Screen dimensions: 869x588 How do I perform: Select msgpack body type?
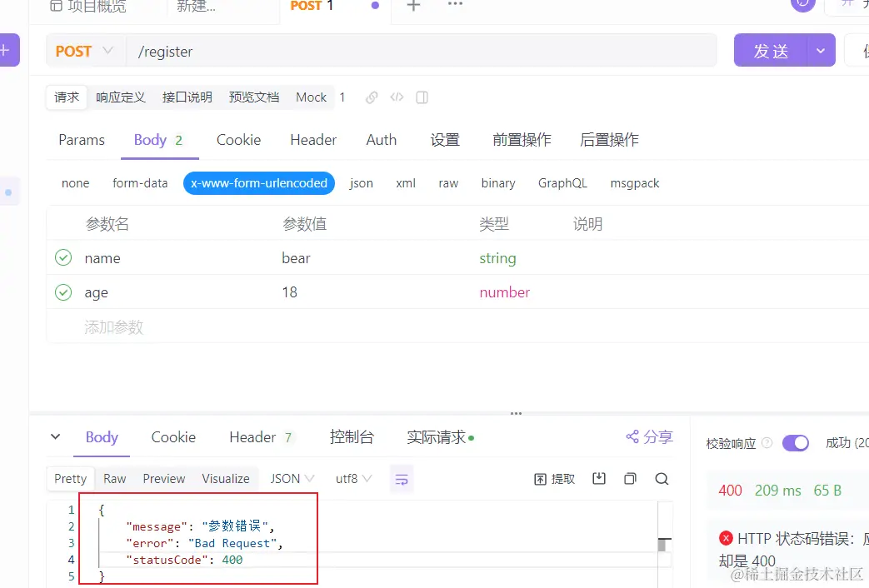pos(635,183)
